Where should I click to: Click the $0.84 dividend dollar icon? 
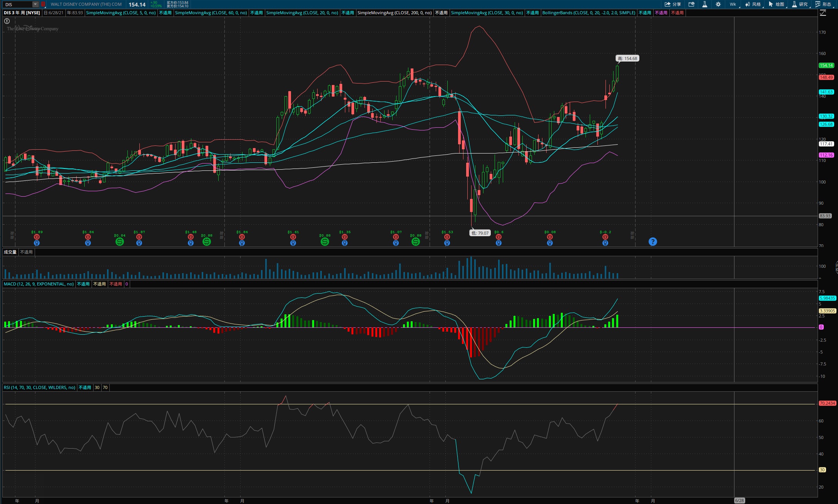[120, 242]
